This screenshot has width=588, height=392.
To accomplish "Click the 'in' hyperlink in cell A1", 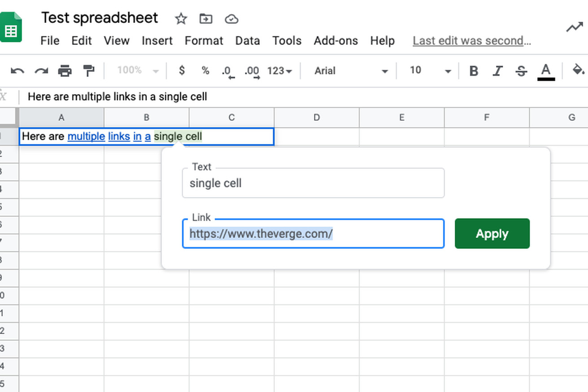I will point(137,137).
